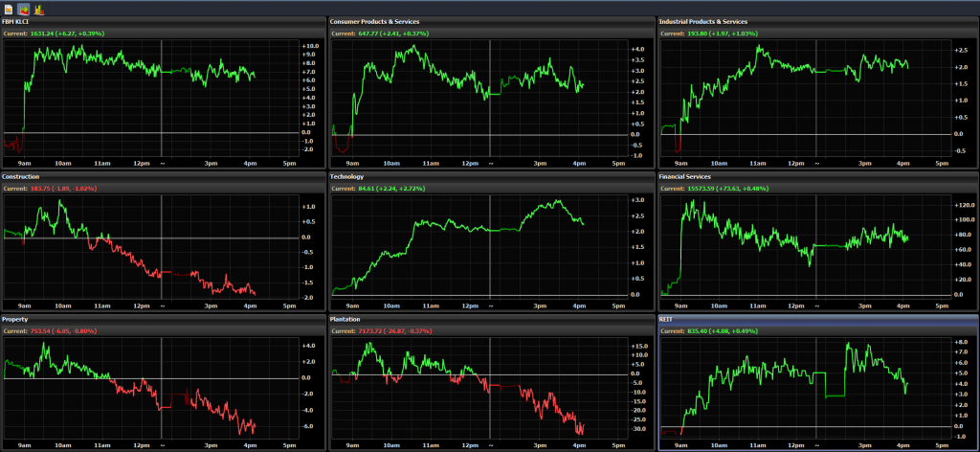Click the FBM KLCI line chart

(x=151, y=98)
